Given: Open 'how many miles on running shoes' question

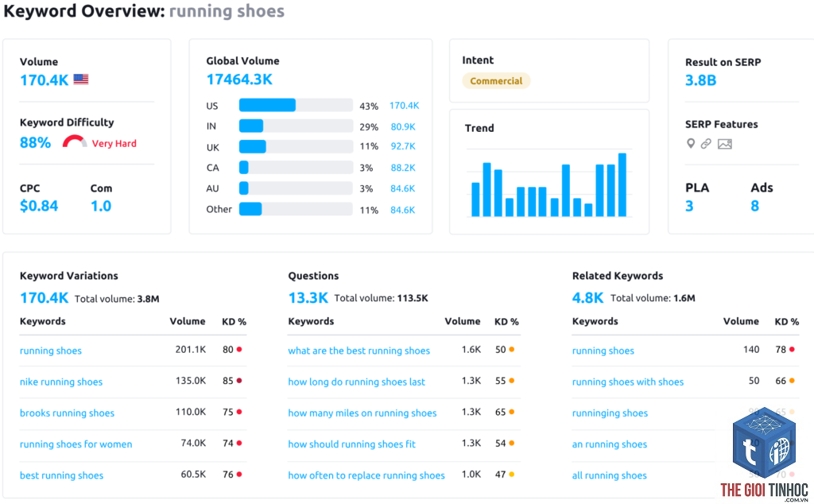Looking at the screenshot, I should pyautogui.click(x=362, y=413).
